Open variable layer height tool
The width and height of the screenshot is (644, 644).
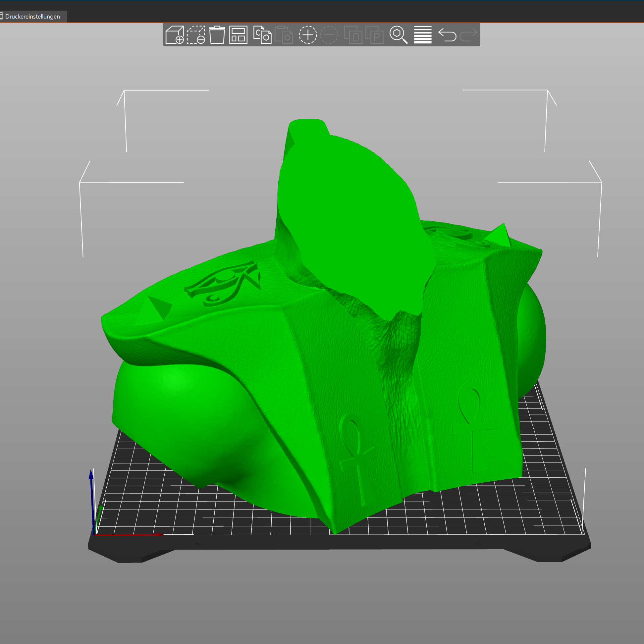tap(423, 35)
